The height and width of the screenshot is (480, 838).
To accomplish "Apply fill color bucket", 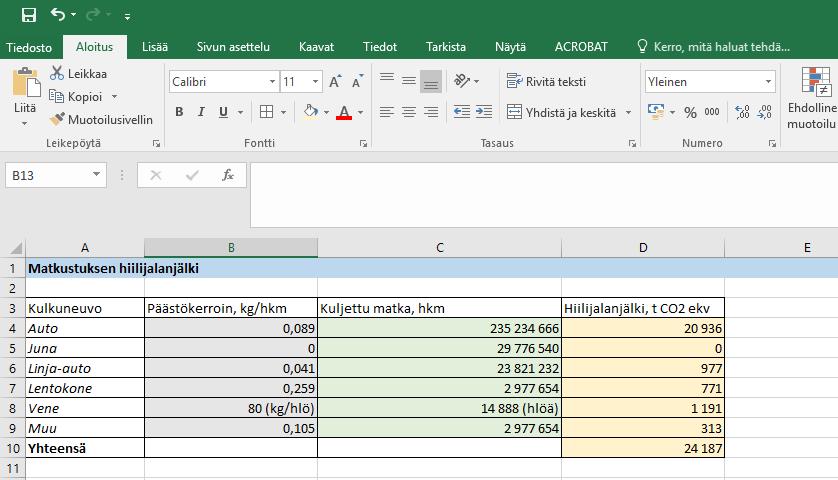I will [311, 111].
